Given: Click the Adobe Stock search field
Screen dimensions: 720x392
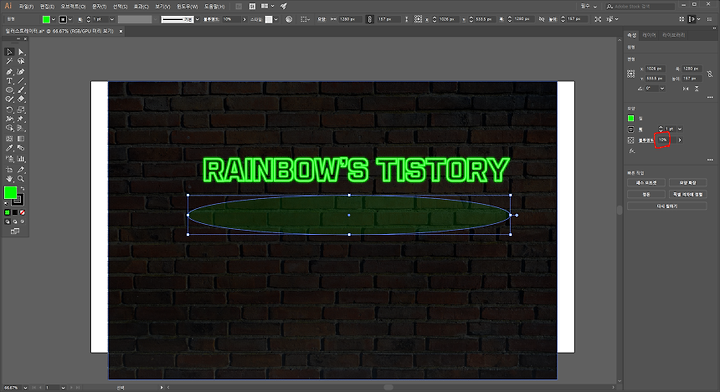Looking at the screenshot, I should [x=640, y=6].
